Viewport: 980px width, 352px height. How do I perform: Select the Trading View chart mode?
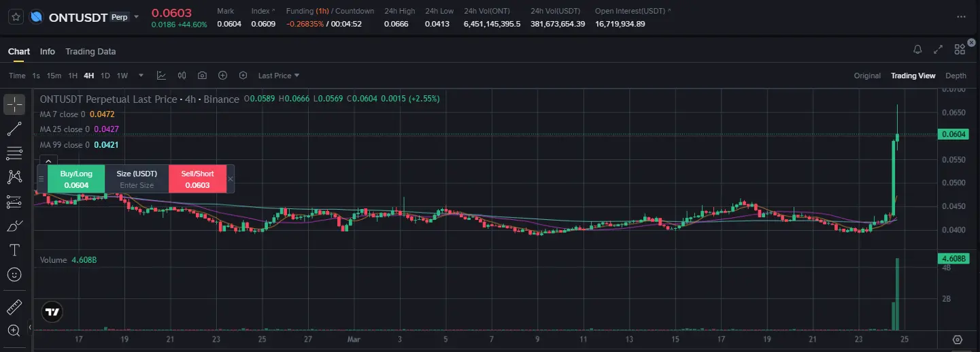[x=913, y=76]
